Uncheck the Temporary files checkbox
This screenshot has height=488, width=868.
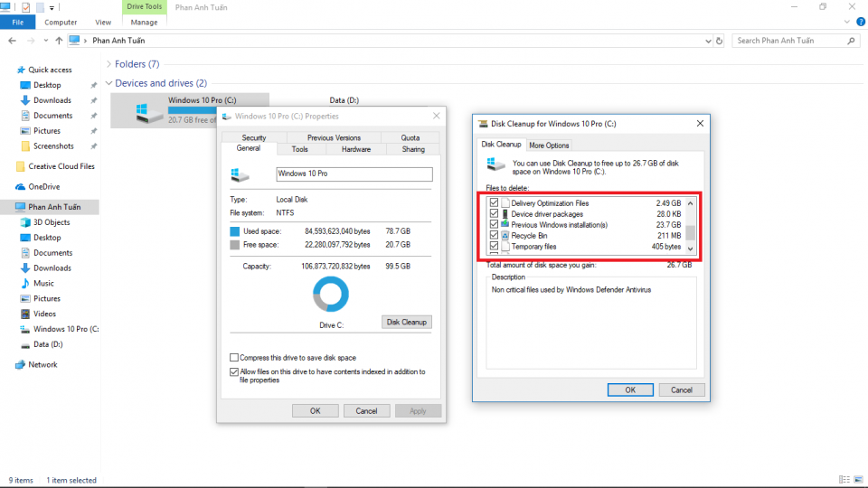[494, 246]
